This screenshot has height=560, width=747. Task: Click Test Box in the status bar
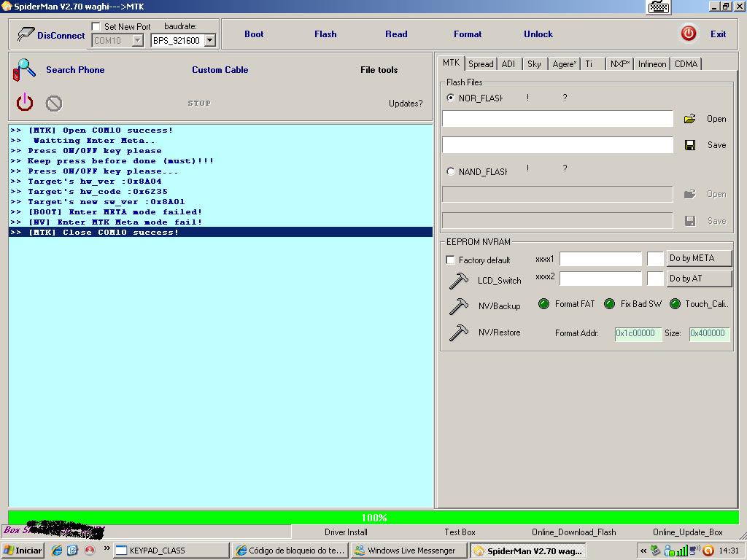460,532
